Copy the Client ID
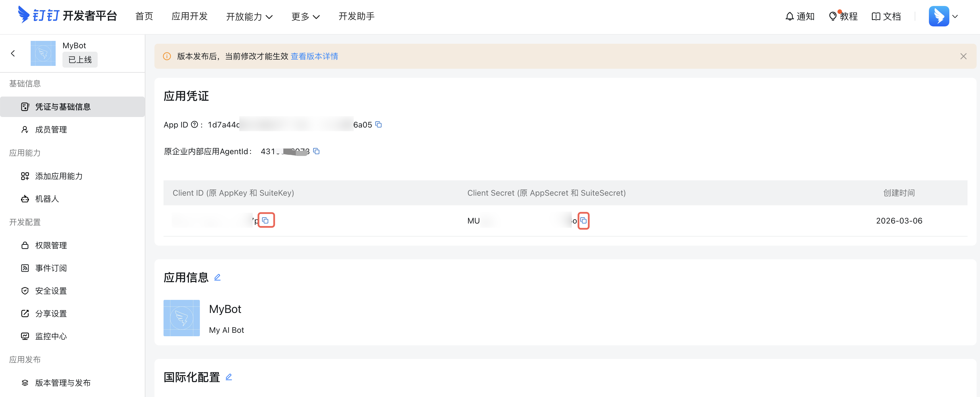This screenshot has width=980, height=397. (265, 220)
